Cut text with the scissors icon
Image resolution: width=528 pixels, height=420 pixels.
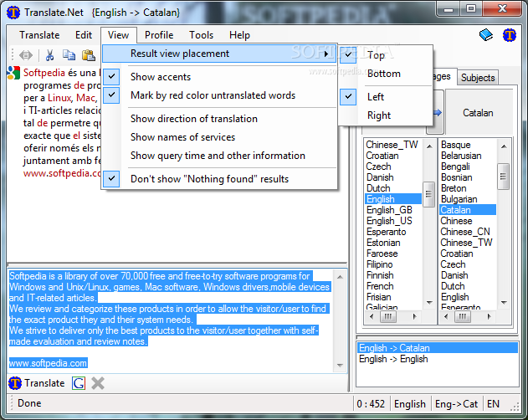click(x=50, y=55)
